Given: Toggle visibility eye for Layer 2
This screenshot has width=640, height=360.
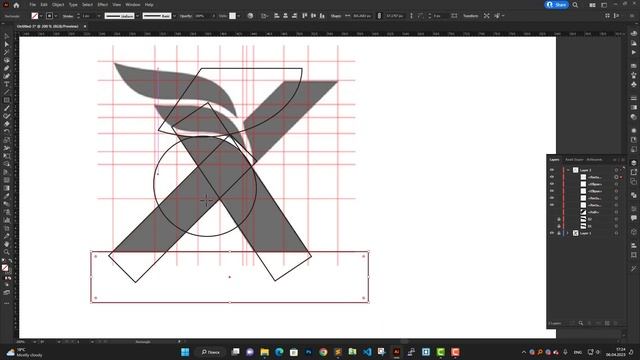Looking at the screenshot, I should tap(552, 170).
